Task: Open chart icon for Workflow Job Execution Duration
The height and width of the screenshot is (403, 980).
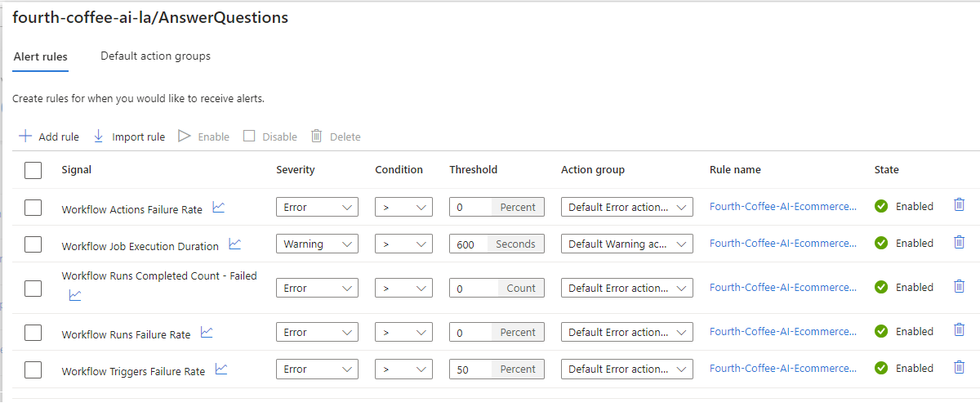Action: (234, 244)
